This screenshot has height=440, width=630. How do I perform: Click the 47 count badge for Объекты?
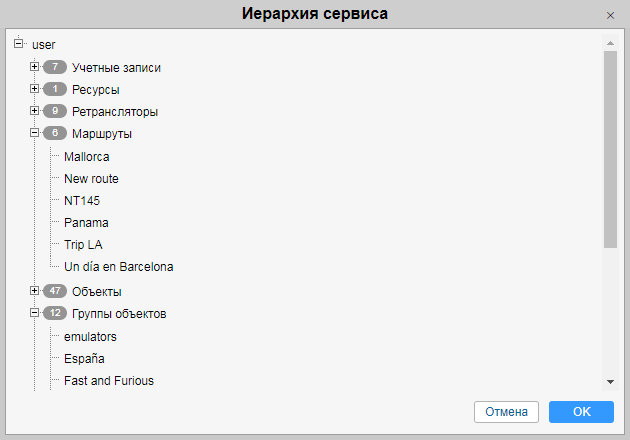click(54, 291)
